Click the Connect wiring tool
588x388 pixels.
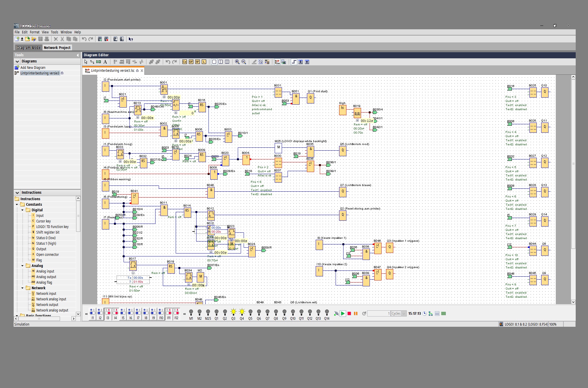coord(92,62)
